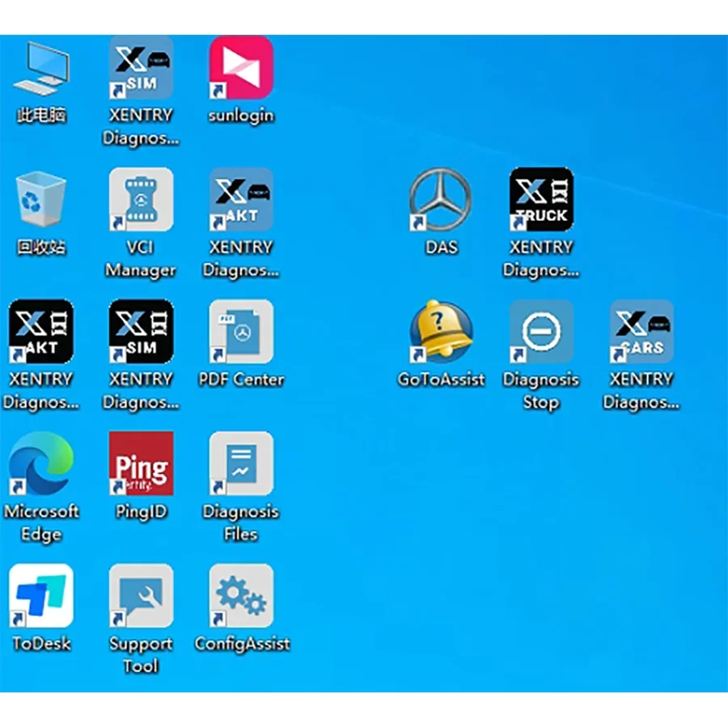
Task: Open XENTRY Diagnosis CARS shortcut
Action: pos(641,332)
